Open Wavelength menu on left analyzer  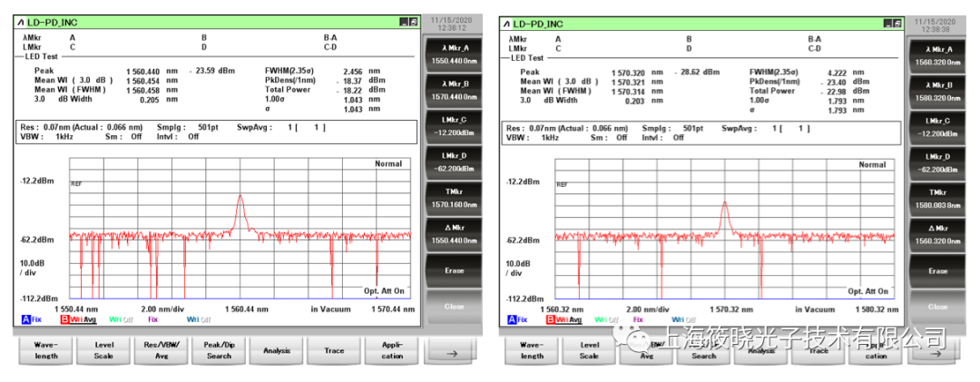[46, 350]
